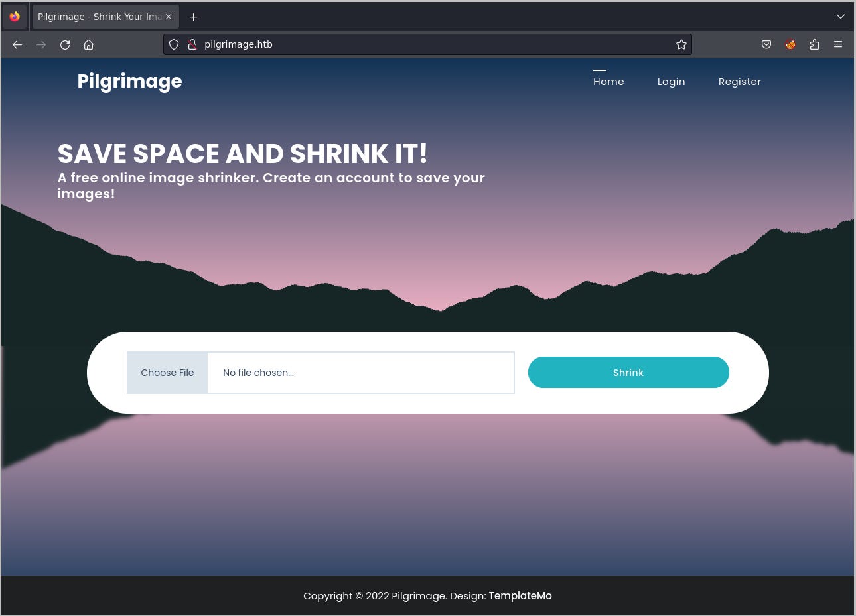Screen dimensions: 856x616
Task: Click the Firefox view icon in tab bar
Action: [15, 17]
